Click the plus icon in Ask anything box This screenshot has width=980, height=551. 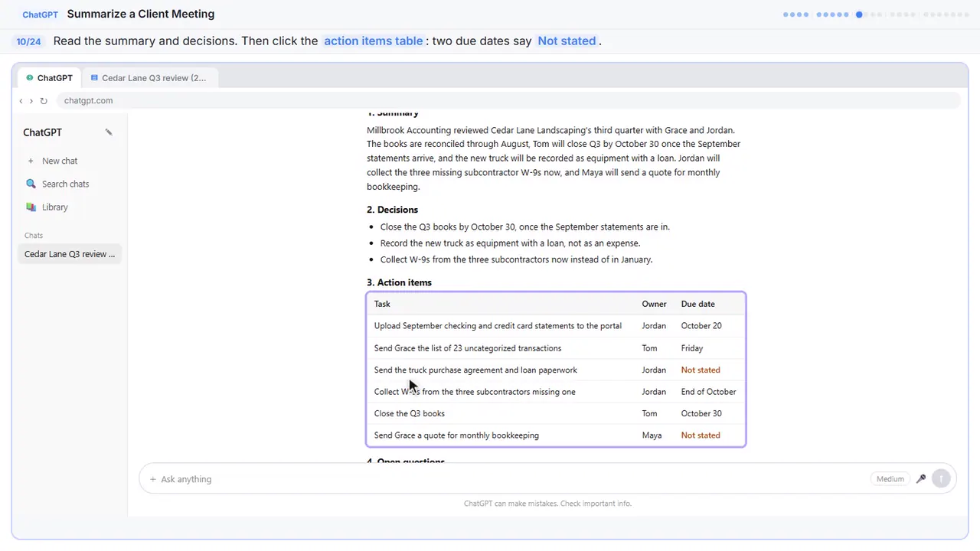coord(153,479)
